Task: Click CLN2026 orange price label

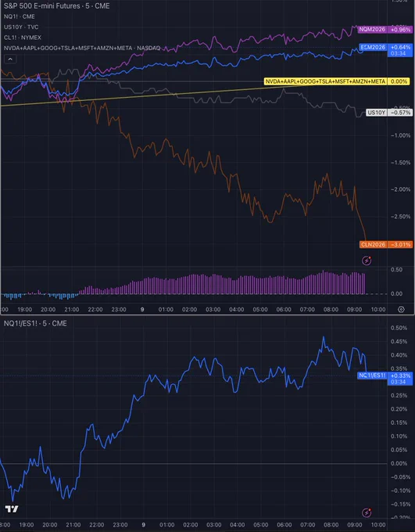Action: pos(373,245)
